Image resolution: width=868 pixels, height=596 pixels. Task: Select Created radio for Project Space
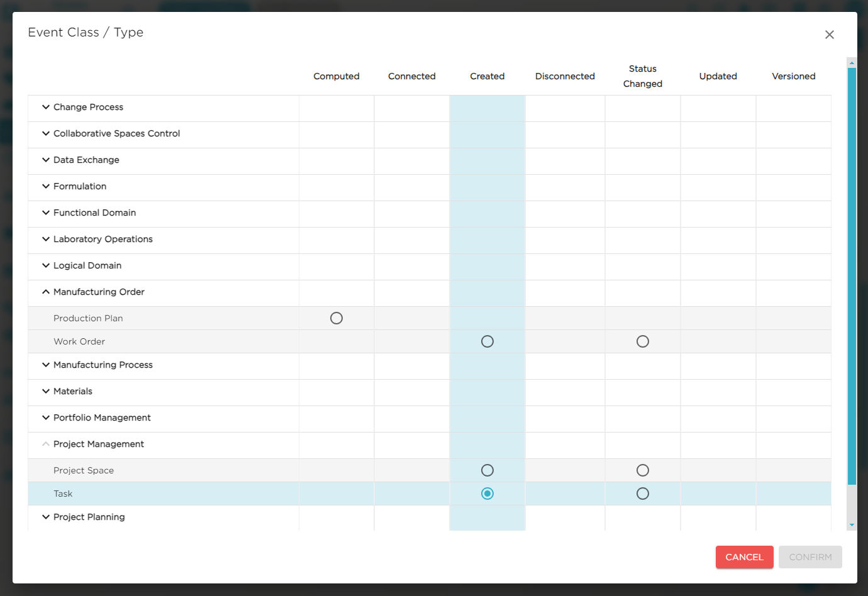click(487, 470)
